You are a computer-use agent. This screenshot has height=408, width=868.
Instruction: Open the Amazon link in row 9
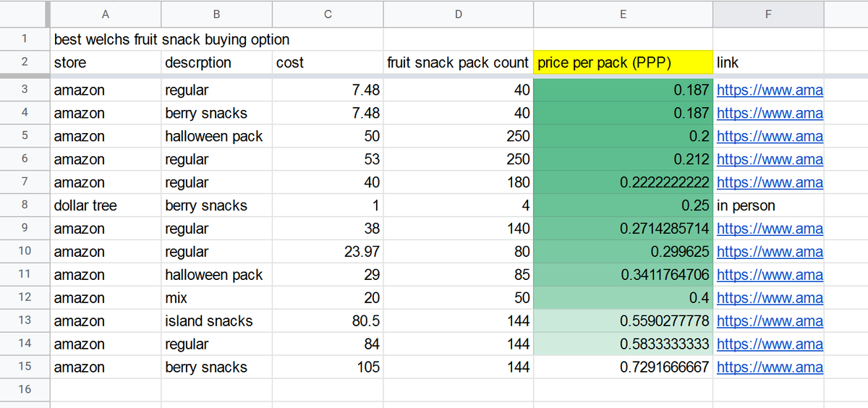pos(770,229)
